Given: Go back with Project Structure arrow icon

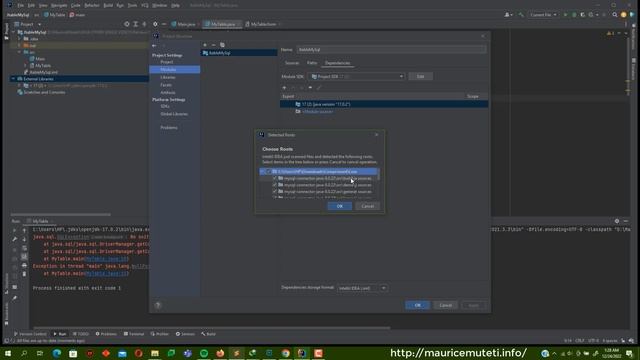Looking at the screenshot, I should pyautogui.click(x=154, y=46).
